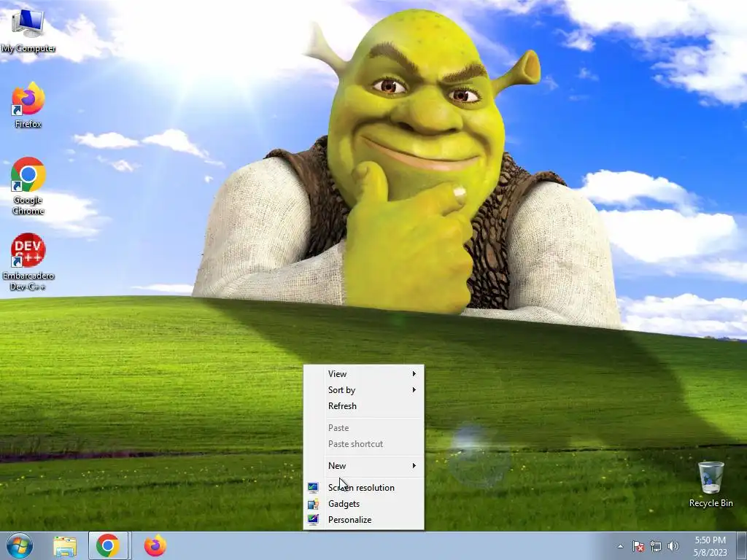Select the My Computer desktop icon
The width and height of the screenshot is (747, 560).
(28, 31)
